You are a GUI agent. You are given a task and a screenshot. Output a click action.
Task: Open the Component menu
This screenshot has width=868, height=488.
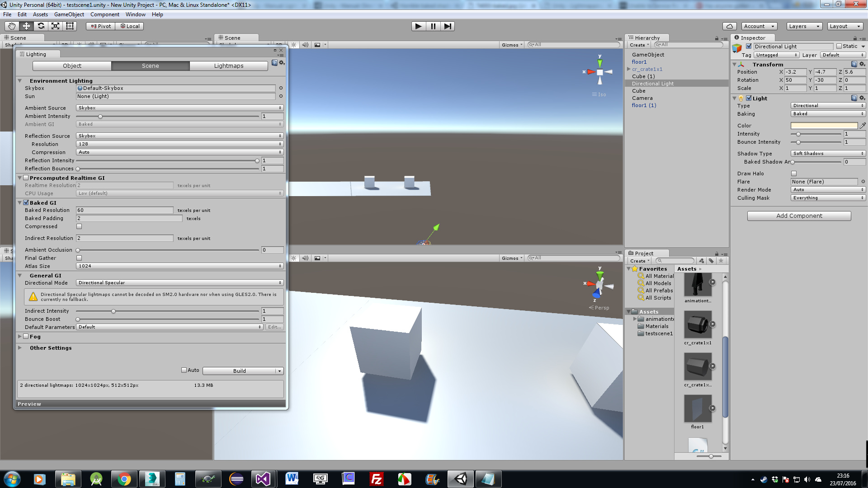[x=105, y=14]
